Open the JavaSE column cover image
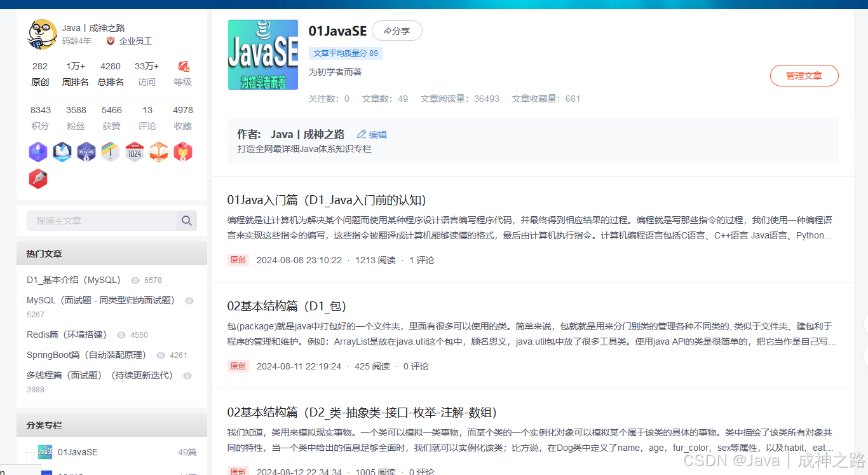868x475 pixels. pos(263,55)
